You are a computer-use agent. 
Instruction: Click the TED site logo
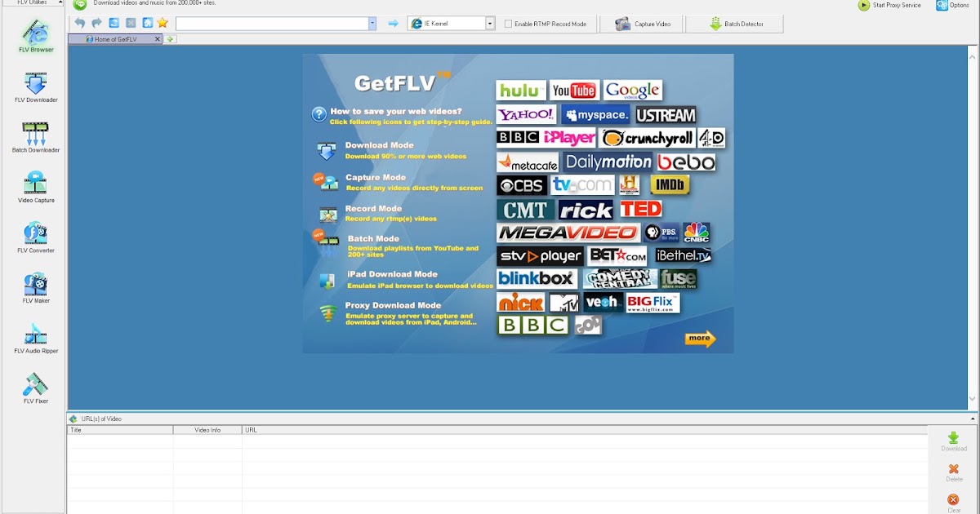641,209
